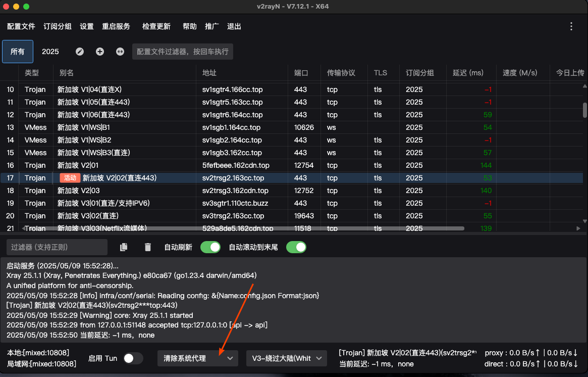Select row 新加坡 V1|05(直连443)
Viewport: 588px width, 377px height.
291,102
